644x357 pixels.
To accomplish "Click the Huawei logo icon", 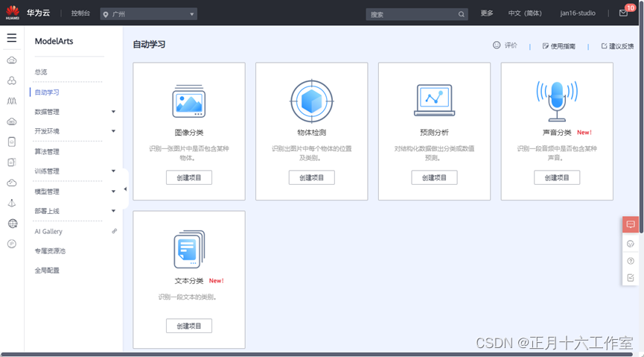I will click(x=13, y=13).
